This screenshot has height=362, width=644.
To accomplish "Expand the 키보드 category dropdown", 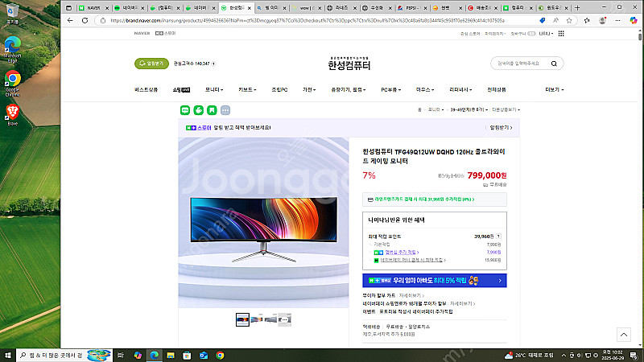I will point(247,89).
